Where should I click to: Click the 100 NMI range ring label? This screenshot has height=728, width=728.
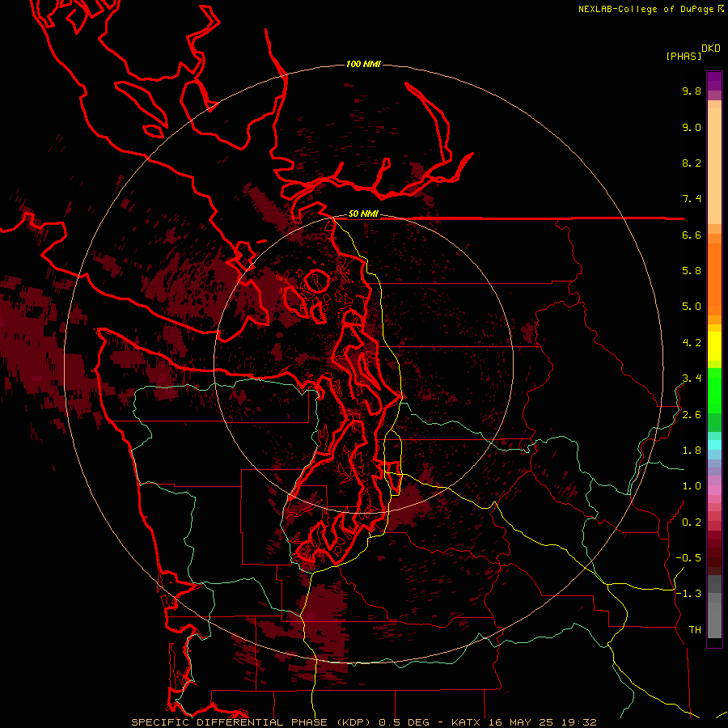[x=363, y=64]
